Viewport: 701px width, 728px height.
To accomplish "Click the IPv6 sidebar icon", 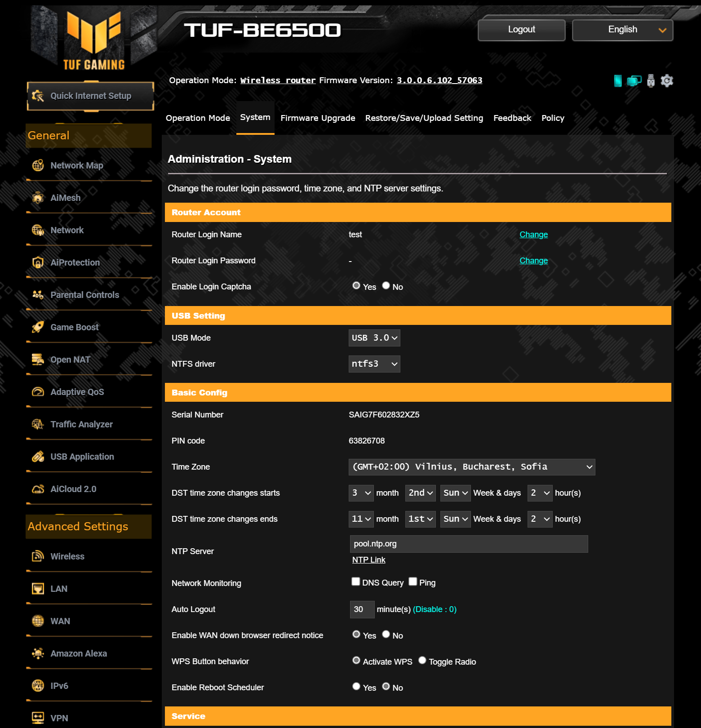I will [x=38, y=686].
